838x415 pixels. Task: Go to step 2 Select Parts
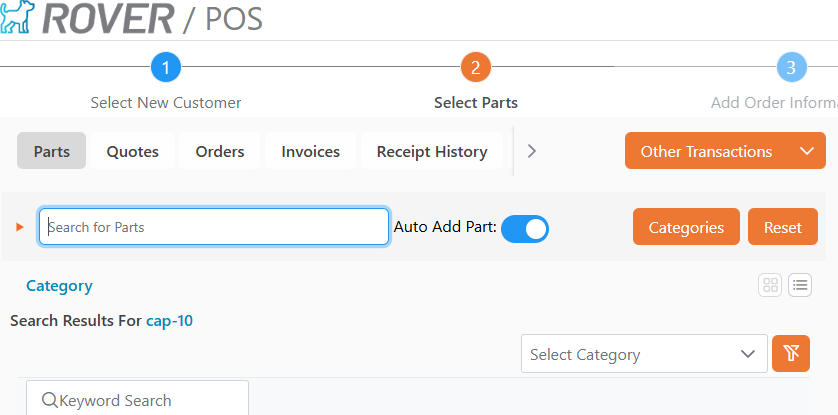point(476,67)
